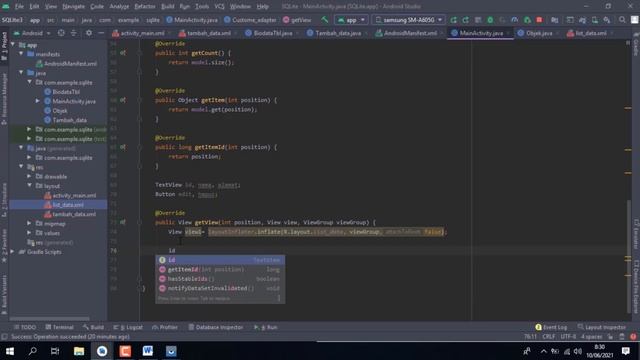Switch to list_data.xml editor tab
Image resolution: width=640 pixels, height=360 pixels.
587,33
